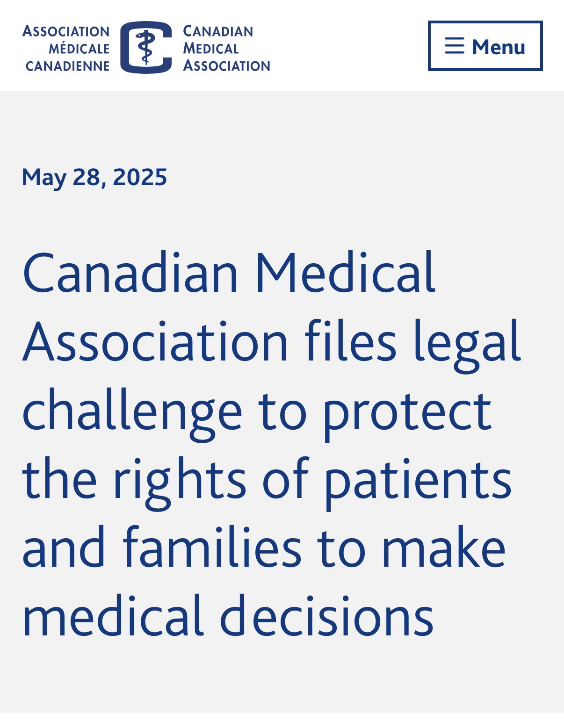This screenshot has width=564, height=728.
Task: Click CANADIAN in the English logo text
Action: tap(218, 31)
